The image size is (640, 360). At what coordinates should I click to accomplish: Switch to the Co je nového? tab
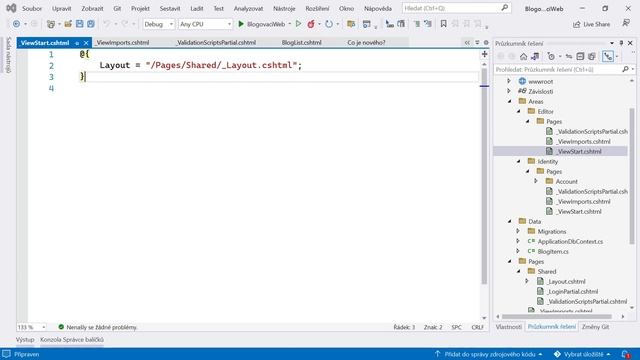pos(366,42)
